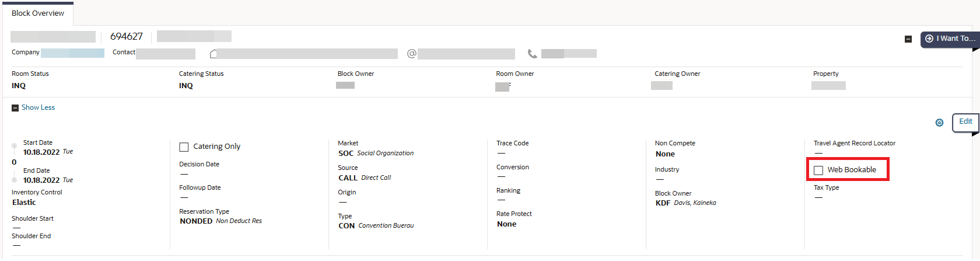Image resolution: width=980 pixels, height=261 pixels.
Task: Click the Contact label
Action: coord(124,52)
